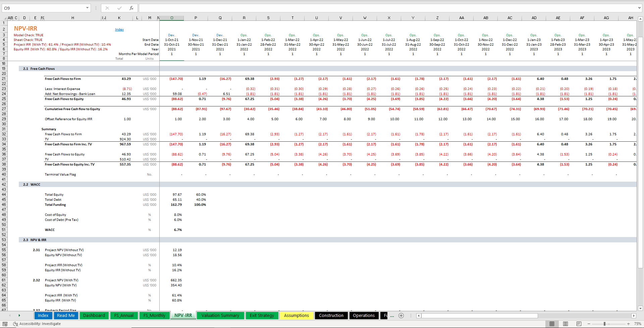Open Accessibility: Investigate in status bar
The image size is (644, 328).
(37, 324)
